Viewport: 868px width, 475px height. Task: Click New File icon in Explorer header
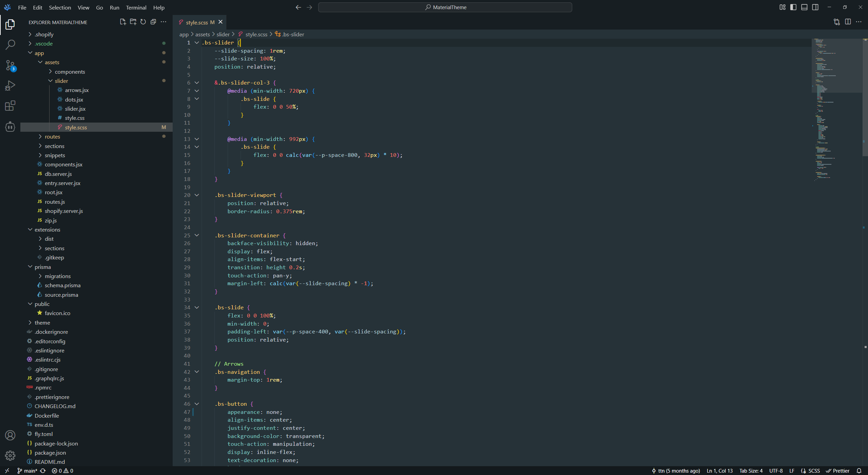coord(123,22)
